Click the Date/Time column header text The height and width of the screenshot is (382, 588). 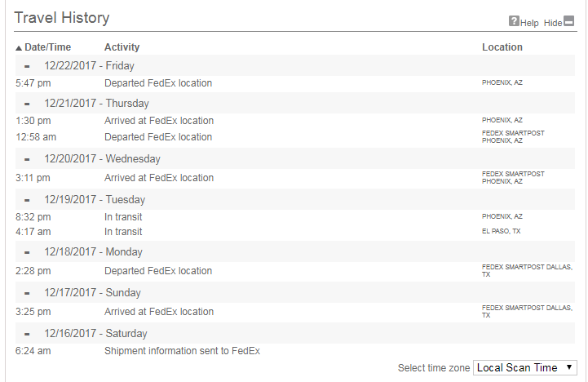[x=48, y=47]
